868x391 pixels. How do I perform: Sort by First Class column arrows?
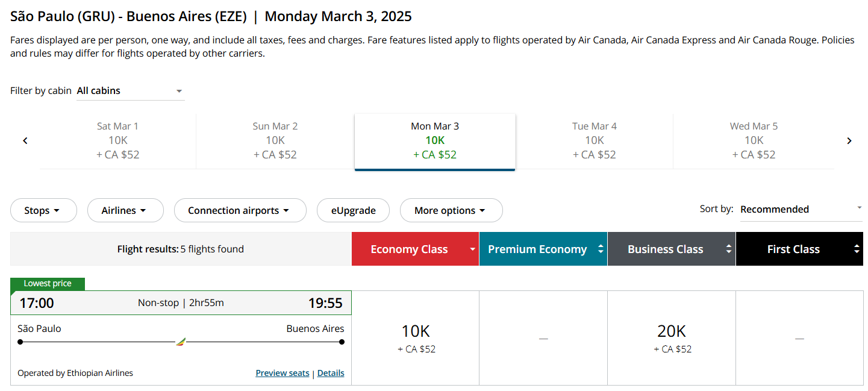click(x=857, y=249)
